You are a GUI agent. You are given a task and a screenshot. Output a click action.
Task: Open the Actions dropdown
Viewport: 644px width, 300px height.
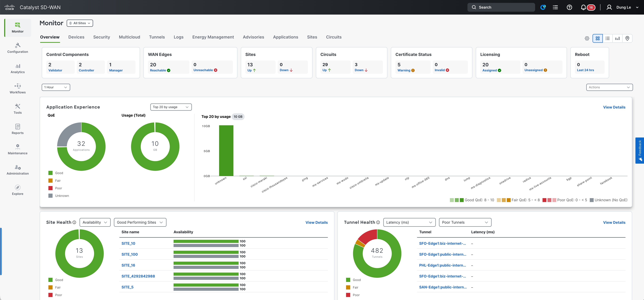609,87
